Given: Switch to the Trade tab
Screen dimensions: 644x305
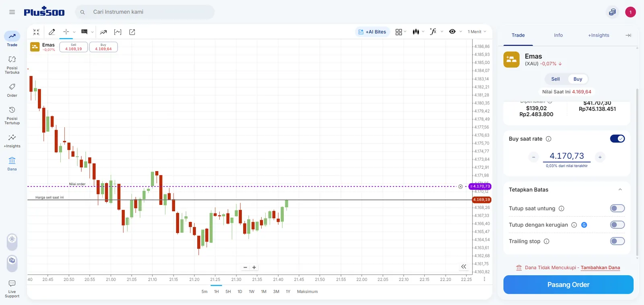Looking at the screenshot, I should click(518, 35).
